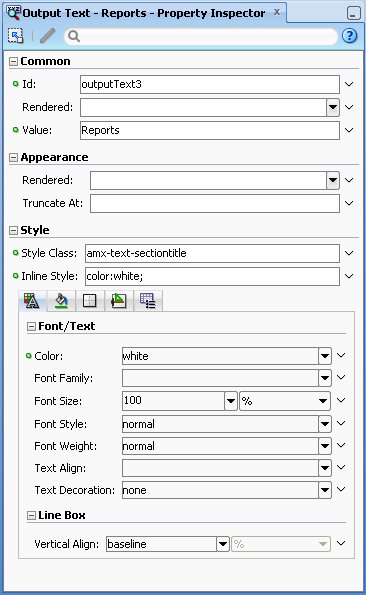Screen dimensions: 366x595
Task: Click the Enable Select Mode icon
Action: coord(16,36)
